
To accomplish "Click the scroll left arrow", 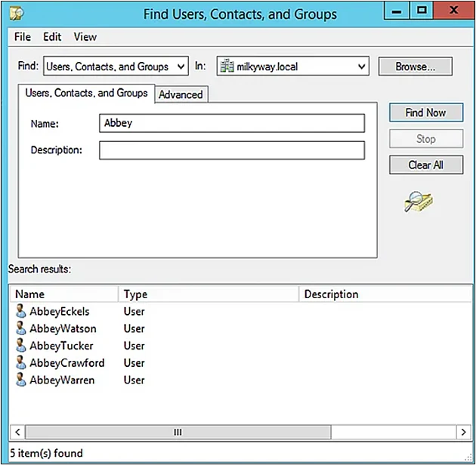I will (17, 432).
